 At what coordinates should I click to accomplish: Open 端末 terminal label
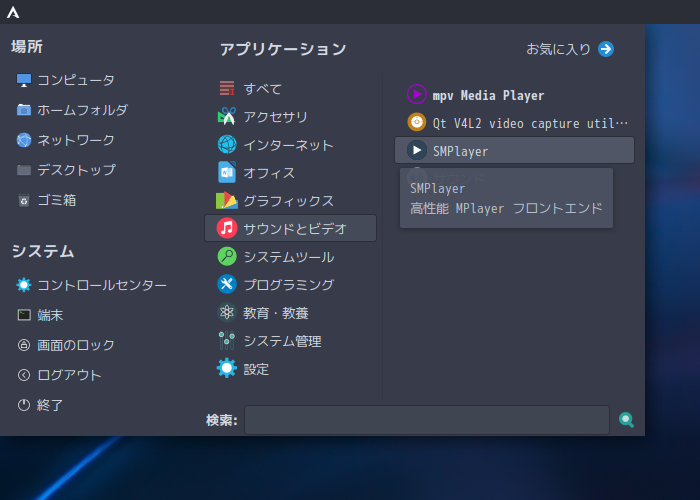[50, 315]
